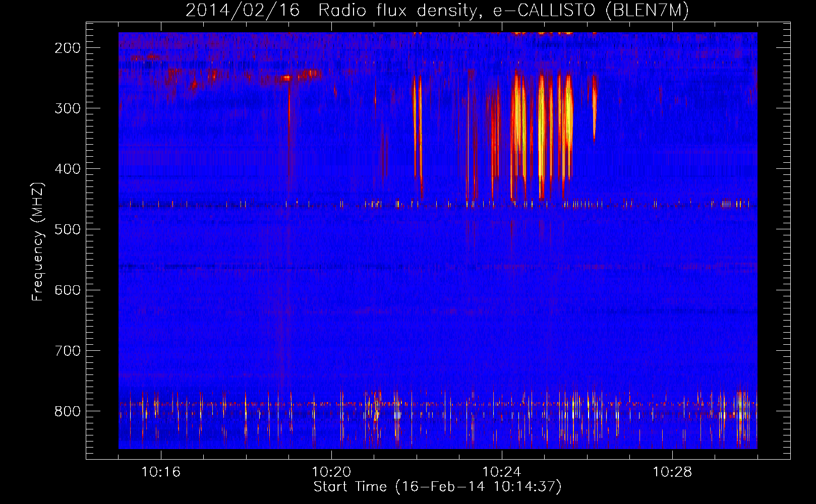Click the 10:24 time tick label

coord(502,472)
